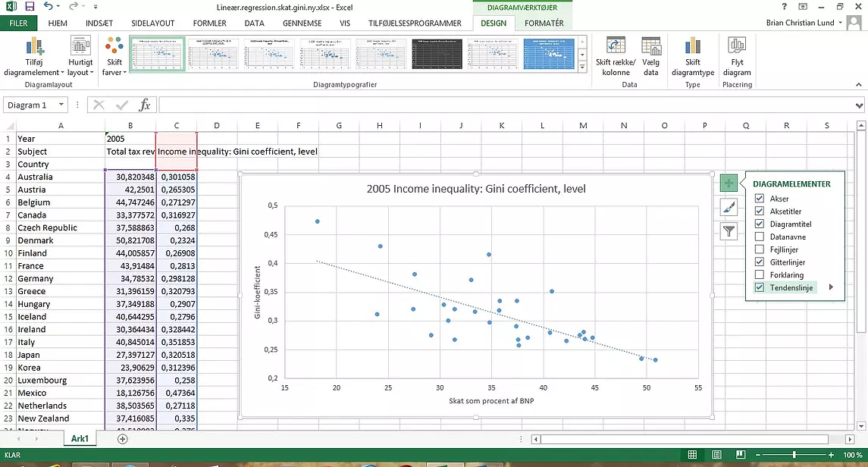Click the ribbon display options icon
Viewport: 868px width, 467px height.
803,7
